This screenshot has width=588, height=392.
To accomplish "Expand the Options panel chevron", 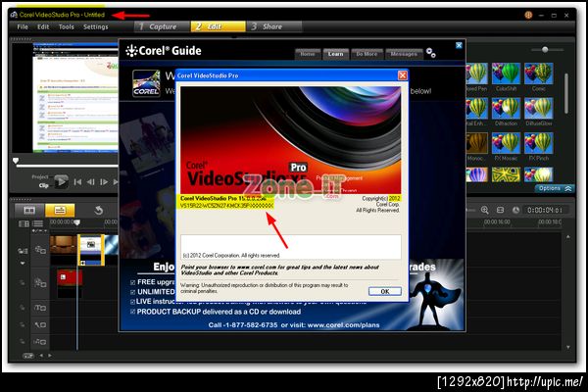I will [x=568, y=189].
